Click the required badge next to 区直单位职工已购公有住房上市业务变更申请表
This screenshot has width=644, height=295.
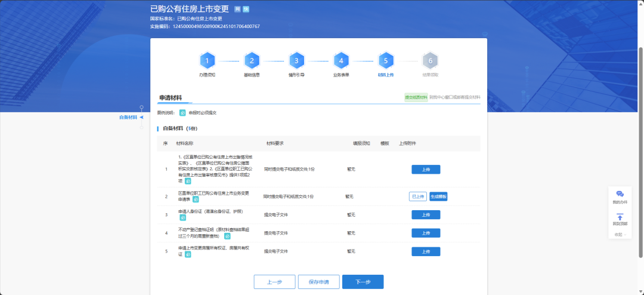click(x=196, y=199)
